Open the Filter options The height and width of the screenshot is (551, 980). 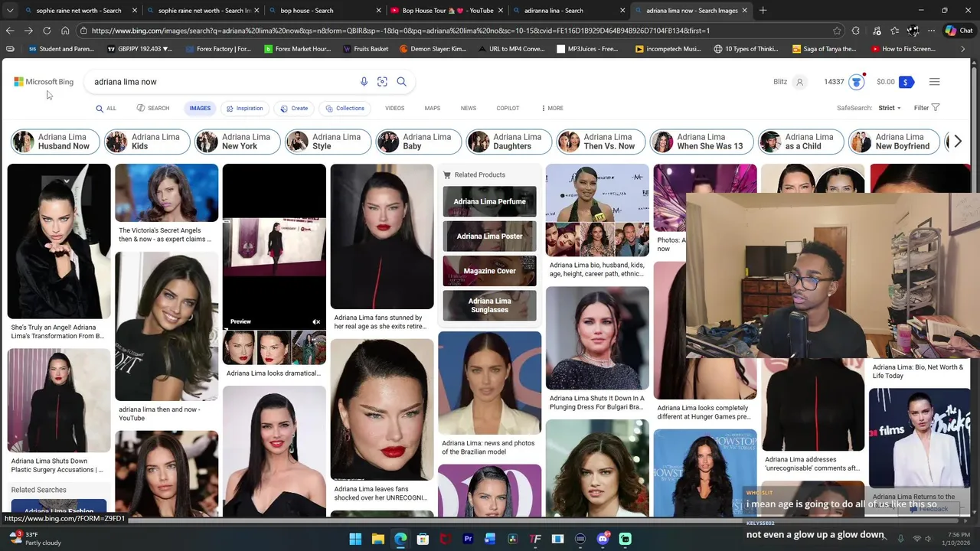(x=926, y=108)
